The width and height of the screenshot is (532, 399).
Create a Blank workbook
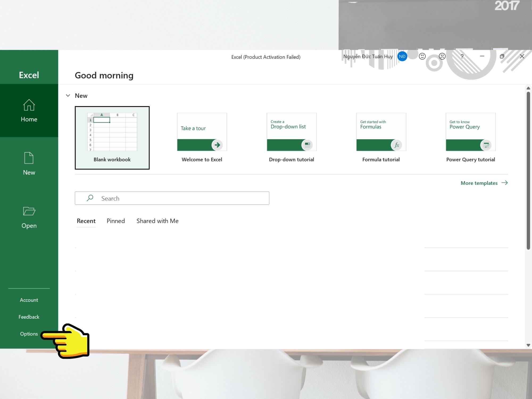click(x=112, y=138)
